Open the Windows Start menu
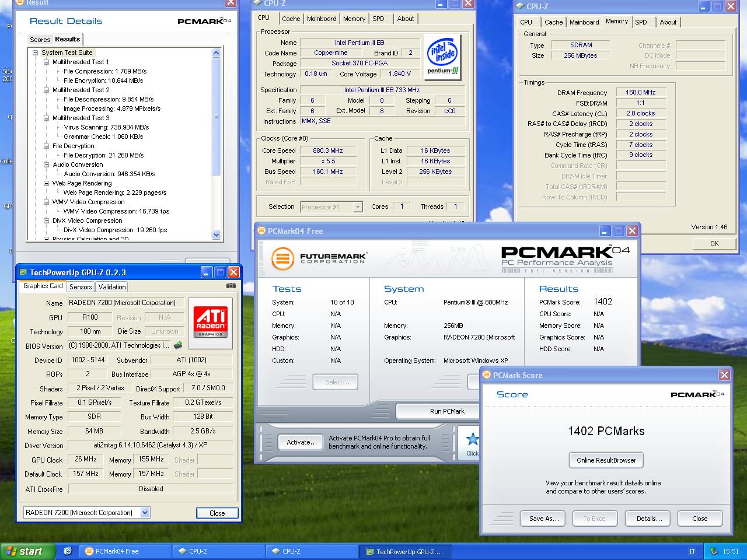Viewport: 747px width, 560px height. 28,551
